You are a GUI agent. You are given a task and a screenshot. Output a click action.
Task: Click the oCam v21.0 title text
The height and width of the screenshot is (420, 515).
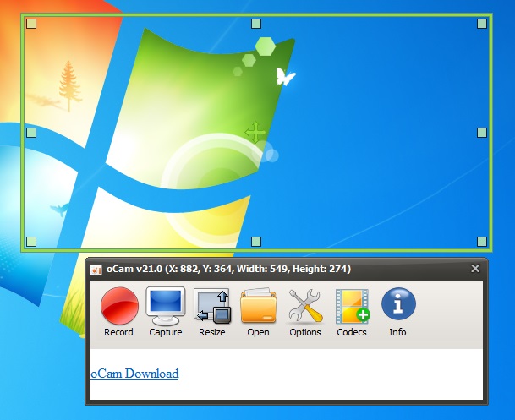click(x=228, y=269)
